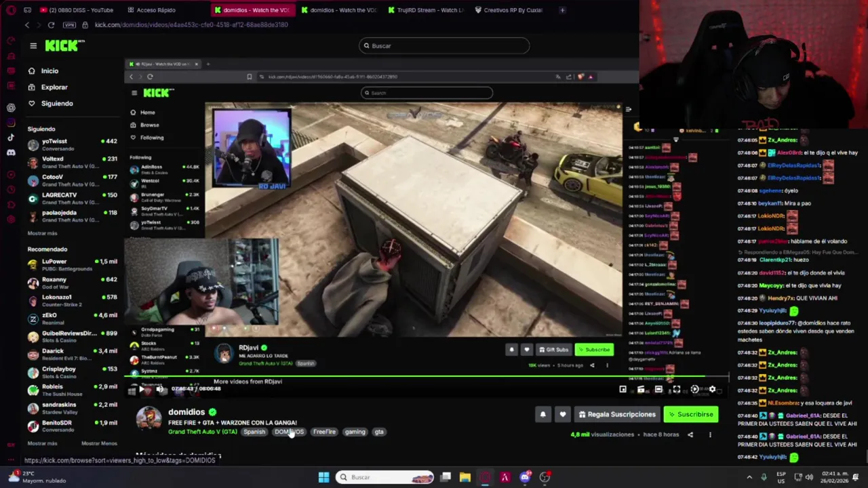Follow domidios with the heart icon
Viewport: 868px width, 488px height.
[x=562, y=414]
